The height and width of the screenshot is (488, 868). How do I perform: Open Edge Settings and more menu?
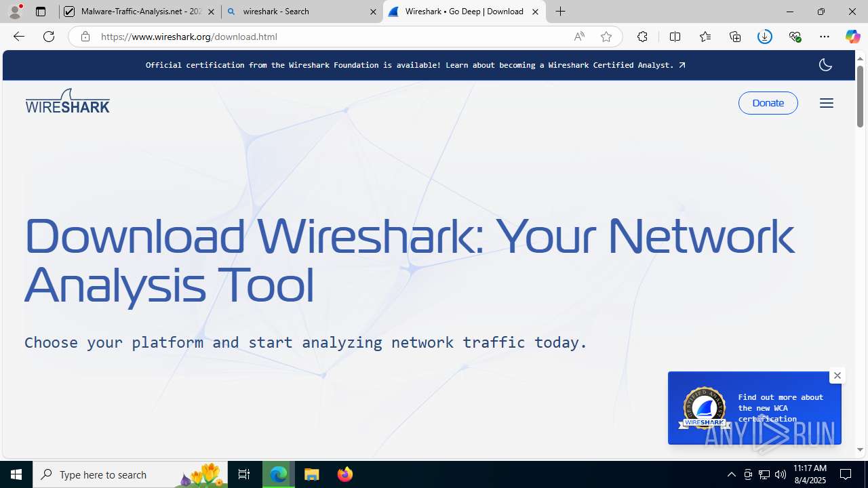[x=825, y=37]
